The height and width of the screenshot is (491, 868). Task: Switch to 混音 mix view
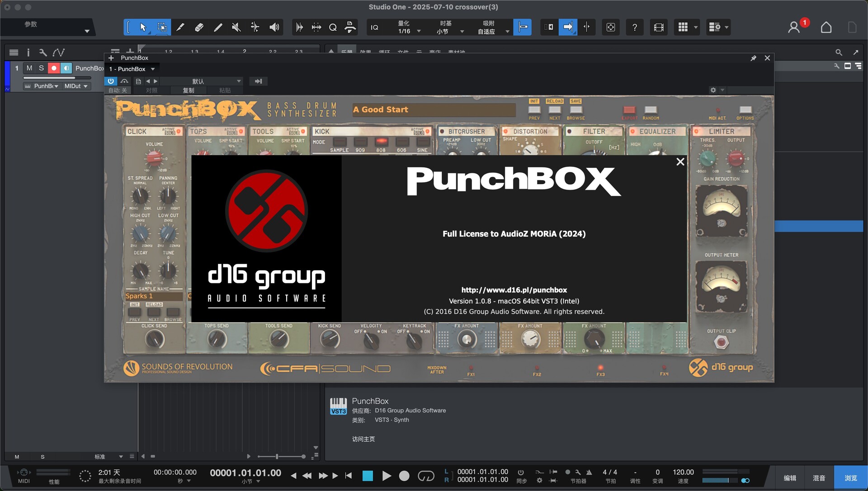point(819,478)
